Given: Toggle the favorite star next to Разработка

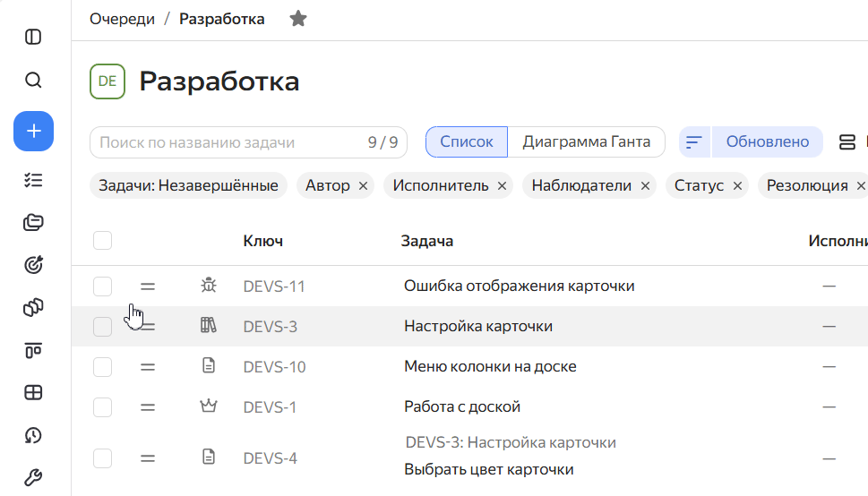Looking at the screenshot, I should click(298, 19).
